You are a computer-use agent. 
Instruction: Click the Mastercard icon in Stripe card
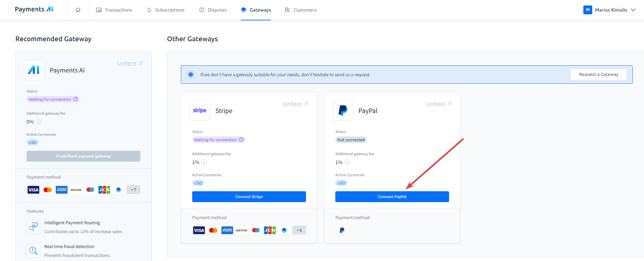click(213, 230)
